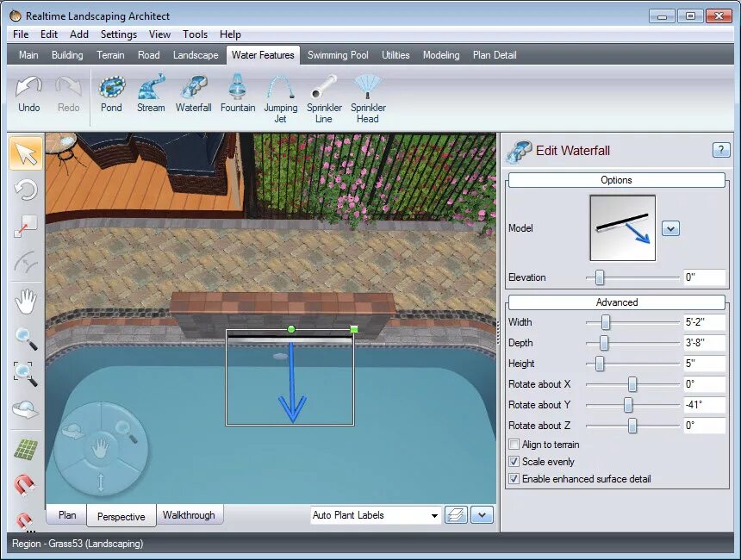Click the Width slider handle
741x560 pixels.
[606, 322]
